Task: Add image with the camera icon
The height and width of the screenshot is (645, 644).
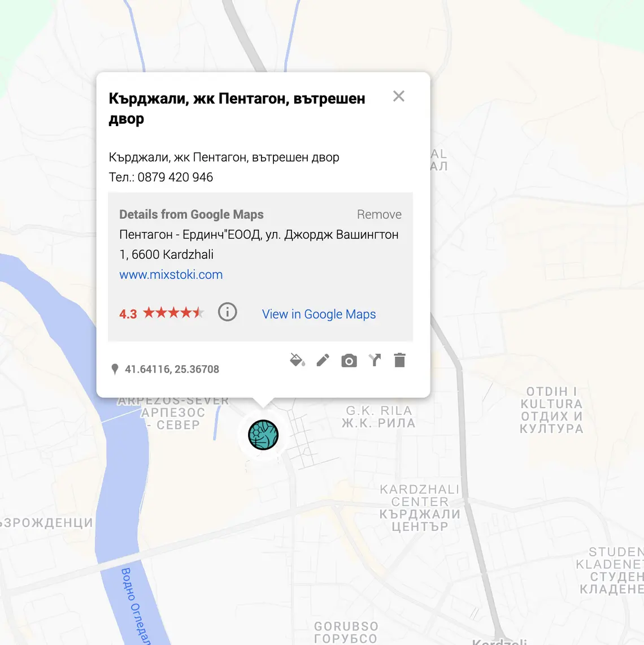Action: coord(349,361)
